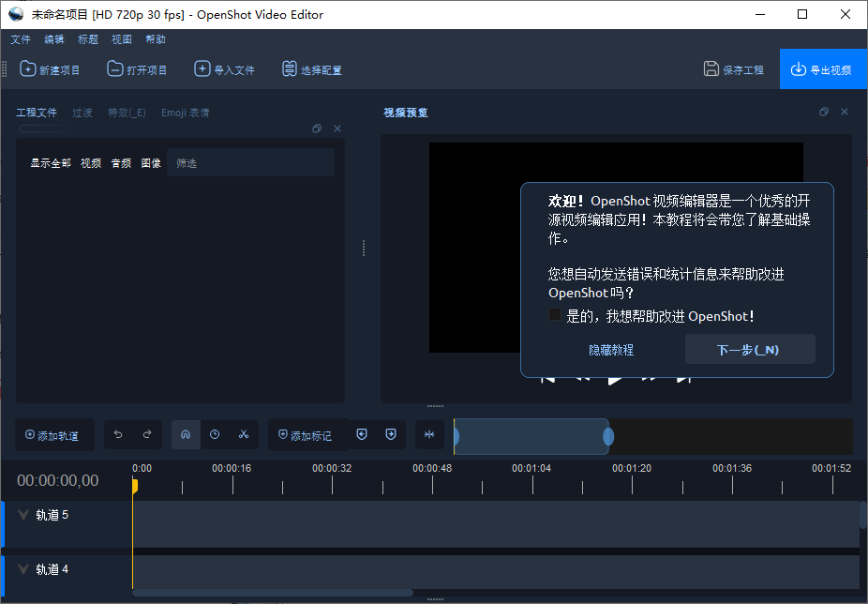
Task: Expand the 轨道 5 track options arrow
Action: coord(23,515)
